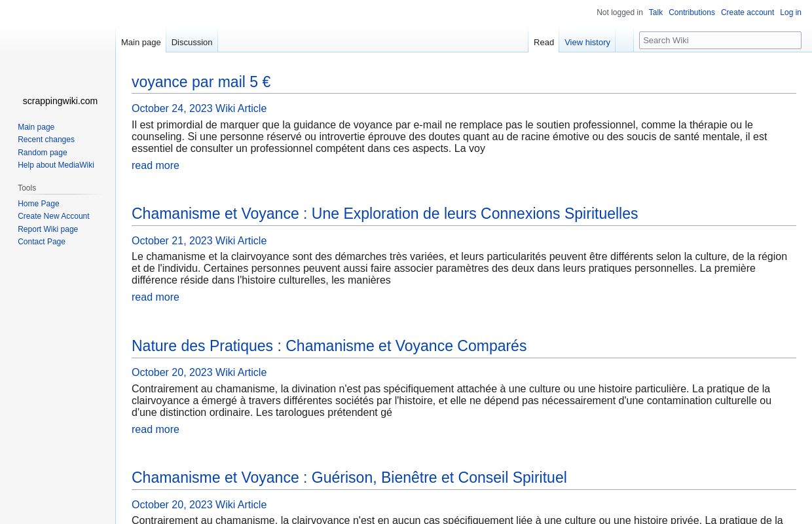Visit a Random page
Viewport: 812px width, 524px height.
pos(42,152)
